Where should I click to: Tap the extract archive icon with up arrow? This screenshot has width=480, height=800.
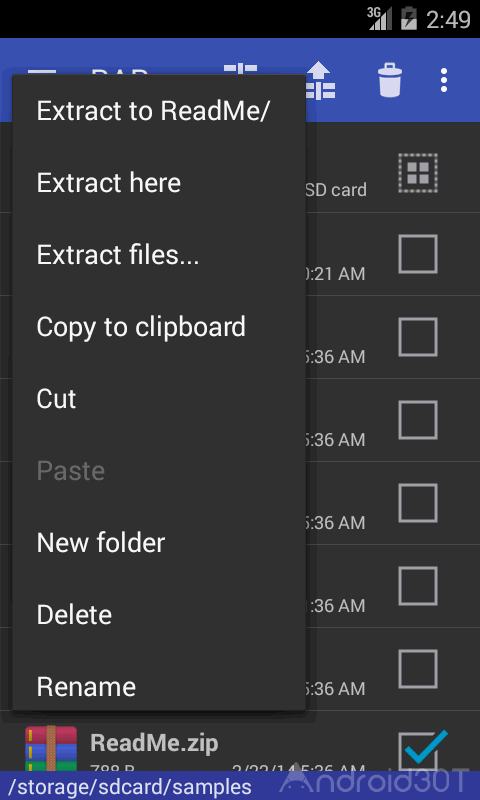point(320,81)
